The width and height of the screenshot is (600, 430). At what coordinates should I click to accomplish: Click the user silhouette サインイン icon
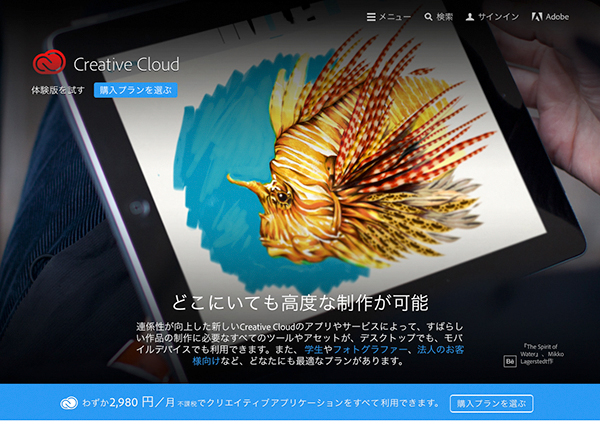470,17
